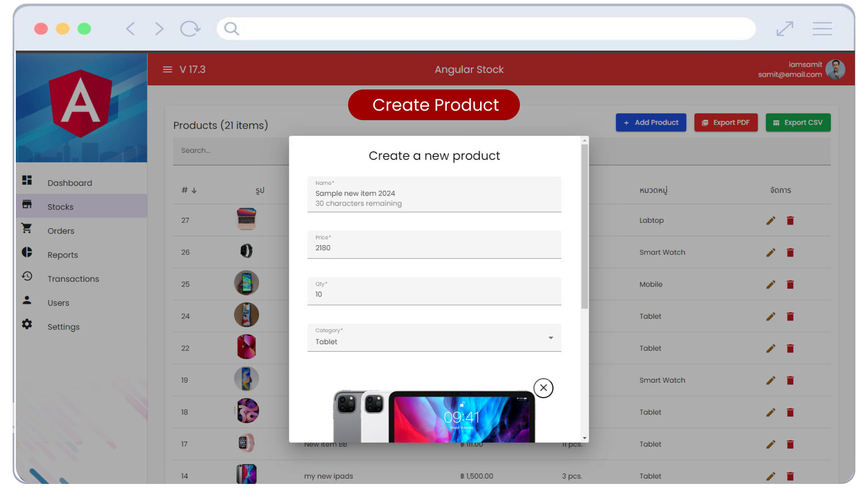
Task: Click the dialog scrollbar up arrow
Action: (x=585, y=141)
